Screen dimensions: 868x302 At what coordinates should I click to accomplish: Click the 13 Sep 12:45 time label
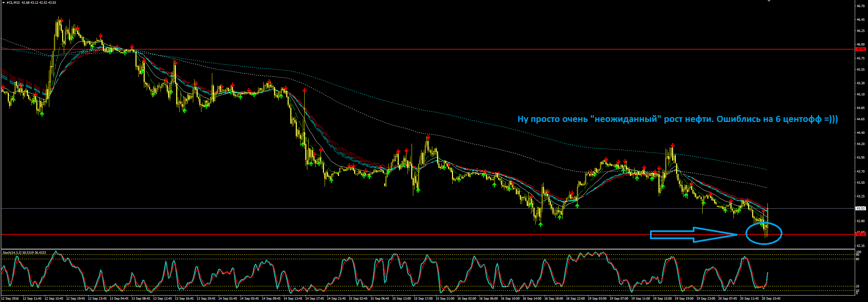point(163,299)
